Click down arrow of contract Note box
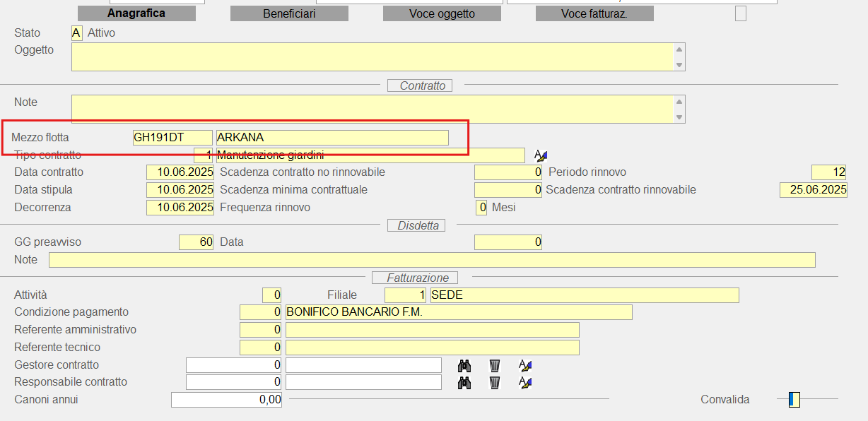 click(x=679, y=117)
